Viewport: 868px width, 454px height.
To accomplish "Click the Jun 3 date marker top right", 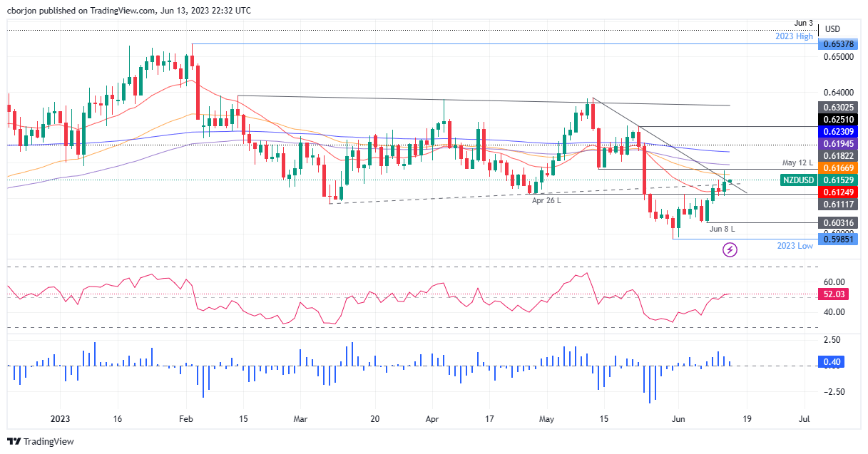I will tap(803, 23).
